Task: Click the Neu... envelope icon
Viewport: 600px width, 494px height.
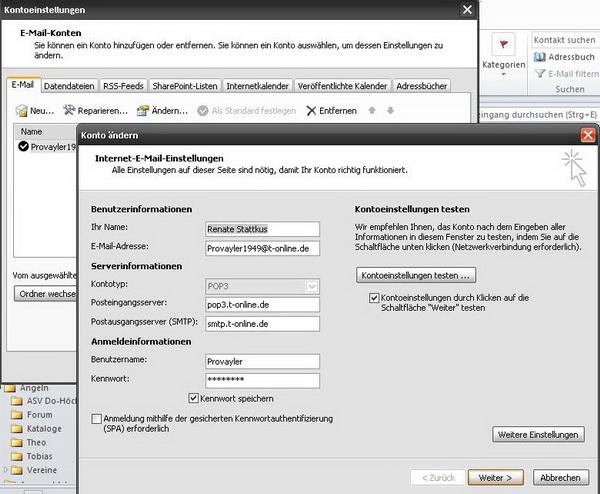Action: point(21,111)
